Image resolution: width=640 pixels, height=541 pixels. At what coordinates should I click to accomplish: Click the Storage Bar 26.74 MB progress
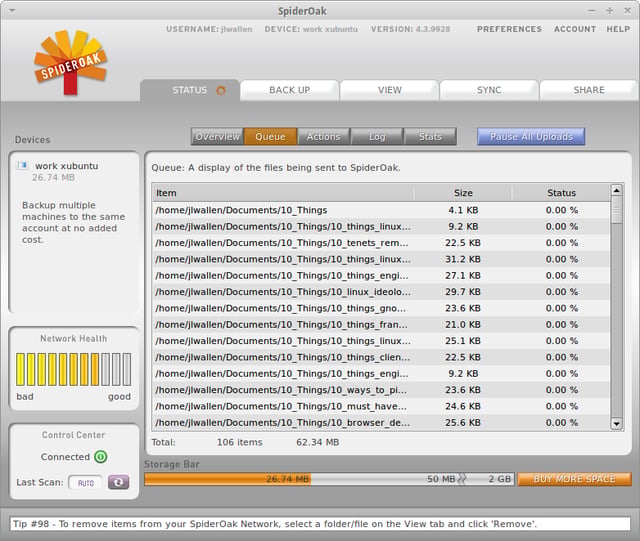228,479
